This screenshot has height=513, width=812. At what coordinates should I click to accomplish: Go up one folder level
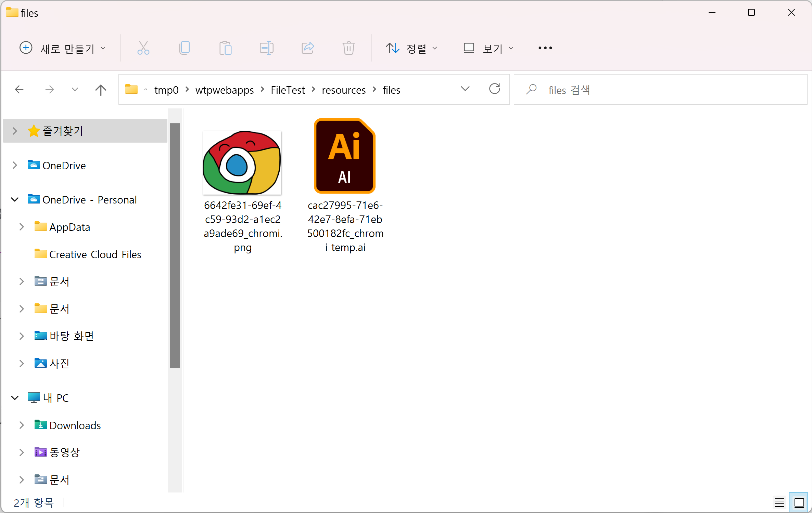click(101, 90)
